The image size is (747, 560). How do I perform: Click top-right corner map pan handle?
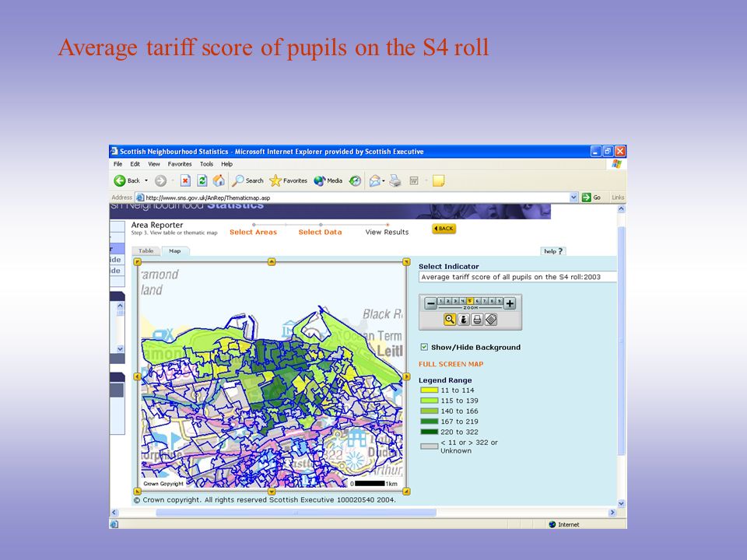[x=406, y=261]
